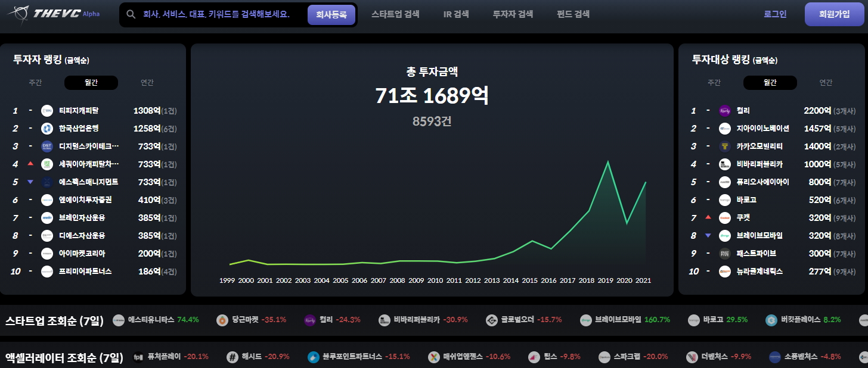This screenshot has height=368, width=868.
Task: Select the 아이마켓코리아 logo icon
Action: (x=47, y=254)
